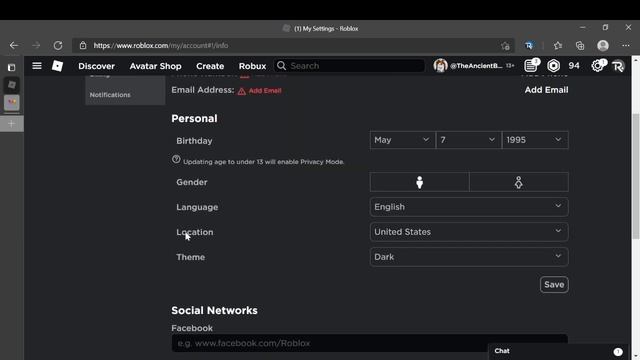
Task: Select the female gender option
Action: tap(519, 182)
